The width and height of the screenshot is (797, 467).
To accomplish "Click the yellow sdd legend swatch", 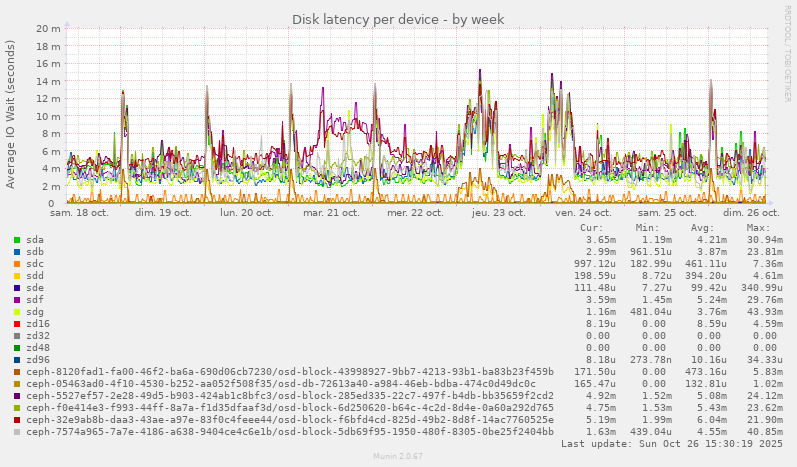I will [17, 276].
